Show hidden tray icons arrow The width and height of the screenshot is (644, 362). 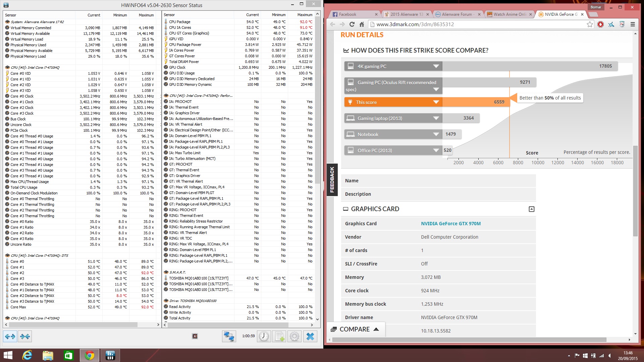569,356
